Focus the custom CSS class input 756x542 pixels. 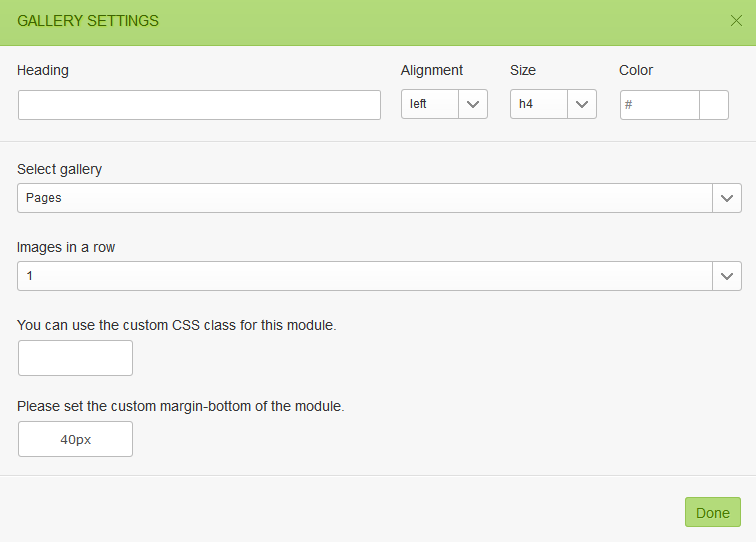[75, 358]
